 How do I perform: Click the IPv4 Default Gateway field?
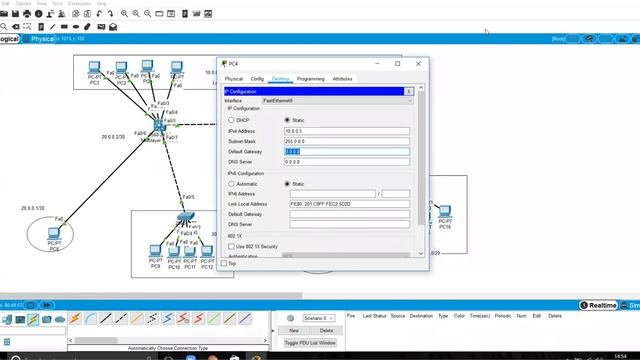pyautogui.click(x=347, y=151)
